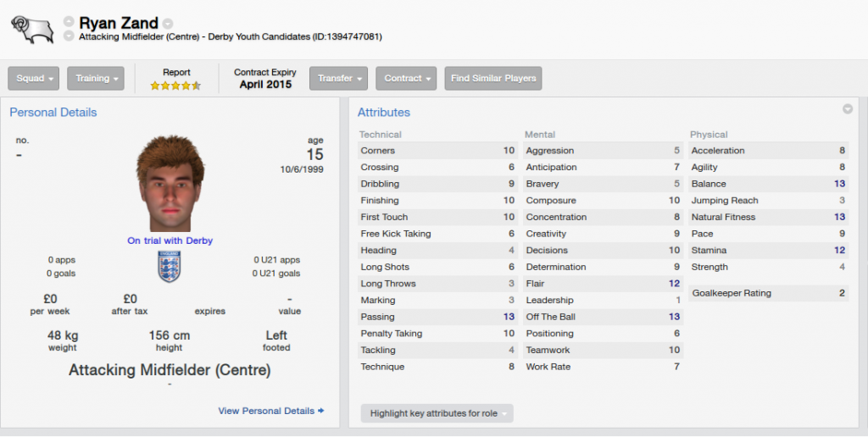Follow the On trial with Derby link

pos(170,241)
